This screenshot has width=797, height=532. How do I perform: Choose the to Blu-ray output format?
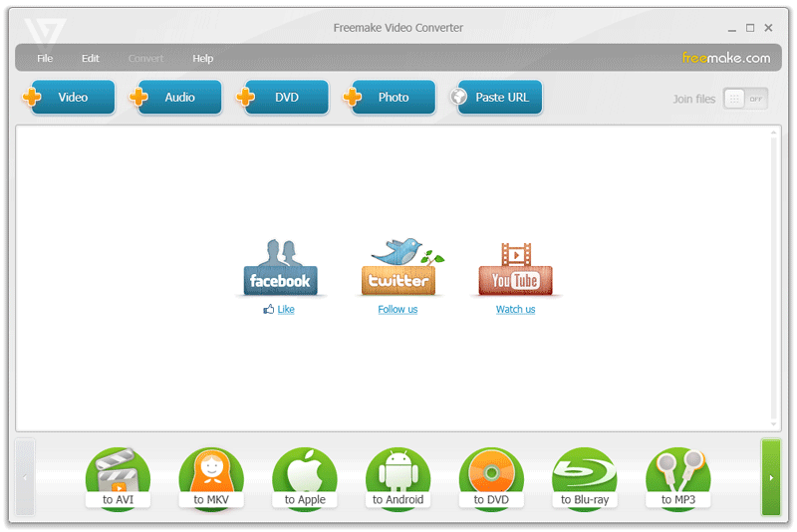(585, 478)
